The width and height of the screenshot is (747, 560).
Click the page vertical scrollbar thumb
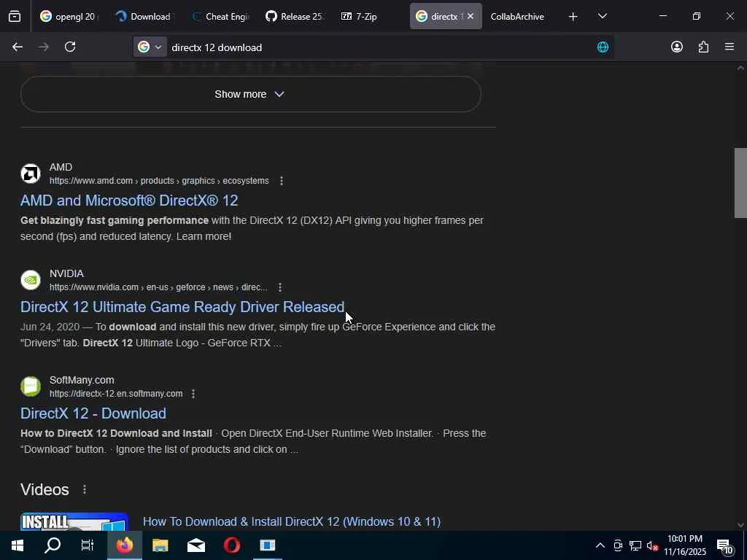(740, 183)
